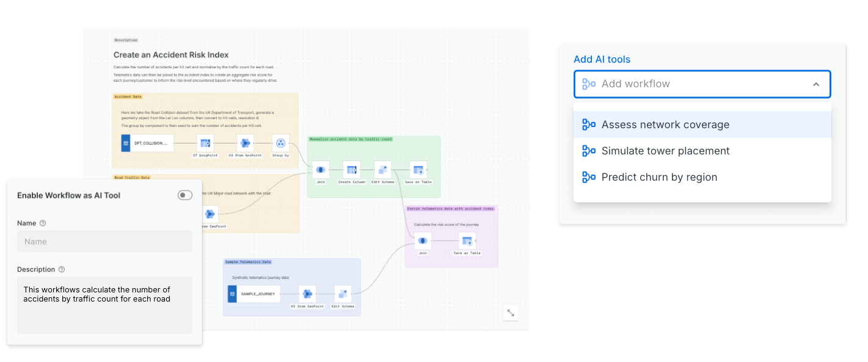868x362 pixels.
Task: Click the ST GeogPoint node
Action: point(205,143)
